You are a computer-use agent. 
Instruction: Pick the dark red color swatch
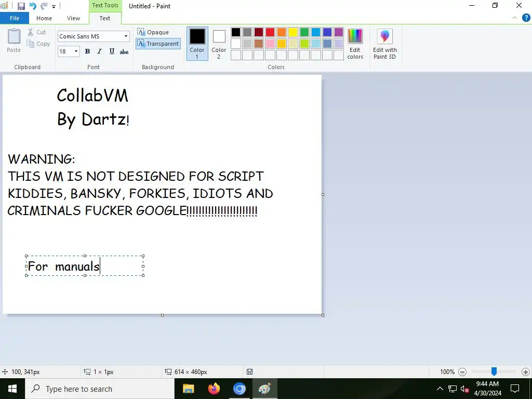coord(259,32)
